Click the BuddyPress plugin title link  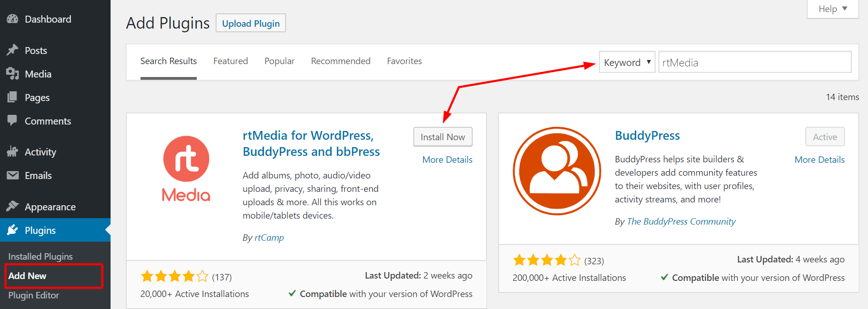pyautogui.click(x=647, y=135)
